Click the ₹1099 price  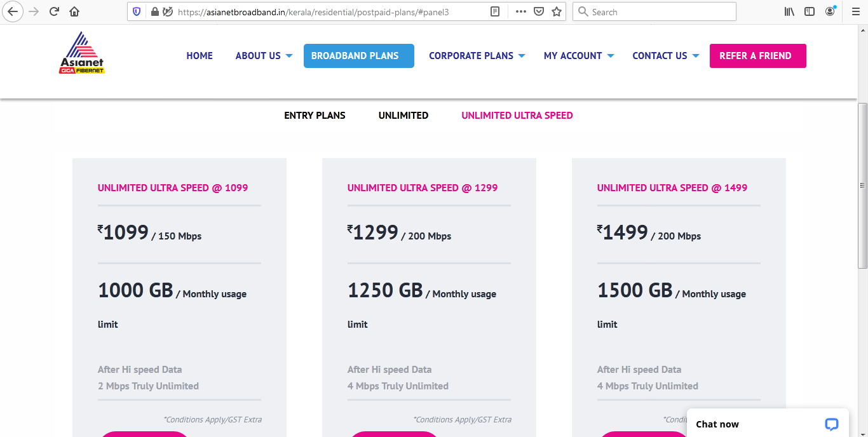[x=123, y=233]
